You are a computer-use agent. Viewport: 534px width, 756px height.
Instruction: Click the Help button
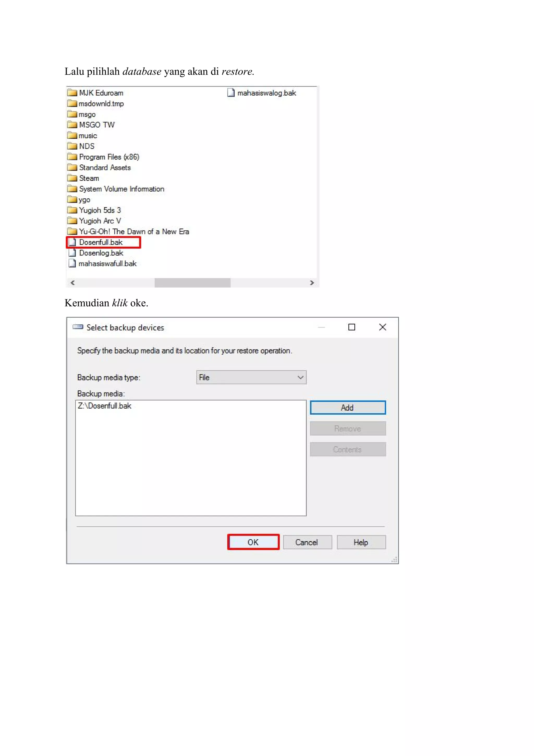[361, 542]
